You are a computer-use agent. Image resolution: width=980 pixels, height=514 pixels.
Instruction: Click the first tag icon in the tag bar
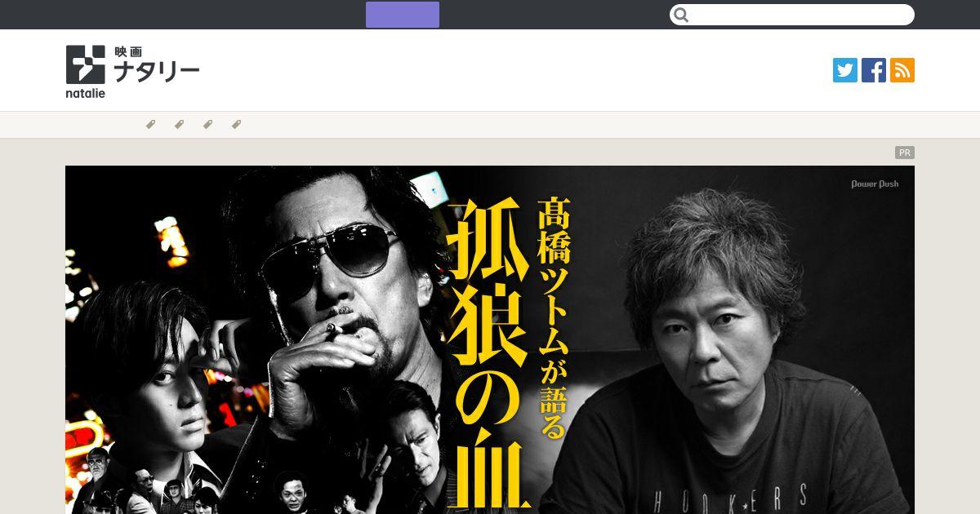[x=150, y=125]
